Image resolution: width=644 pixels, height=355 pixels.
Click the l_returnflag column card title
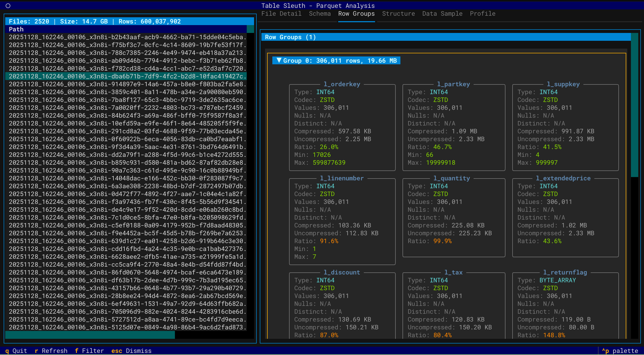coord(565,272)
